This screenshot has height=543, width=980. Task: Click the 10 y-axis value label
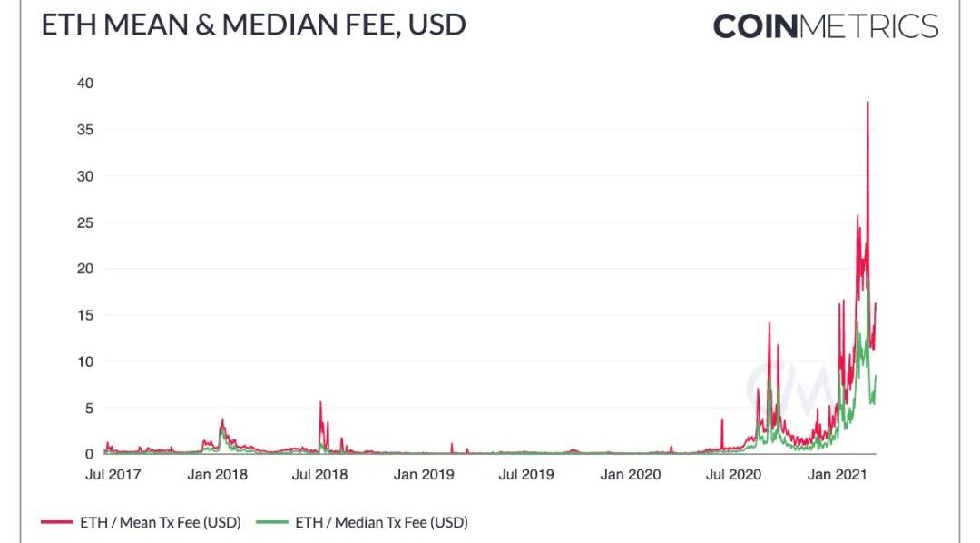click(x=86, y=361)
